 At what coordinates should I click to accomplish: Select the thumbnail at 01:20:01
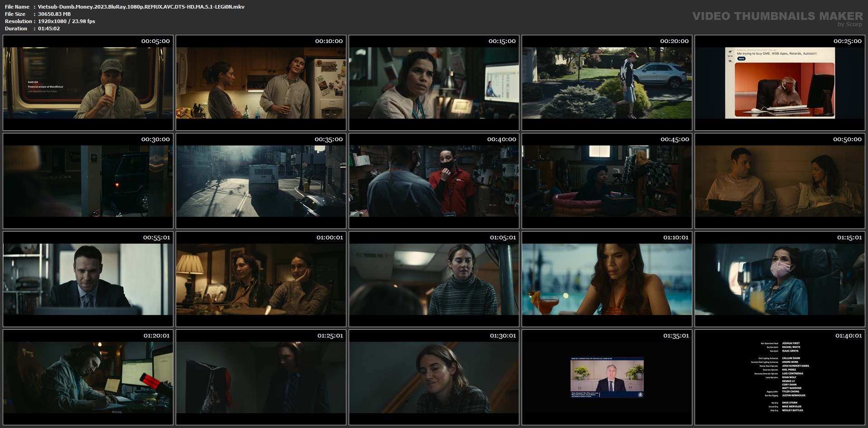[88, 377]
